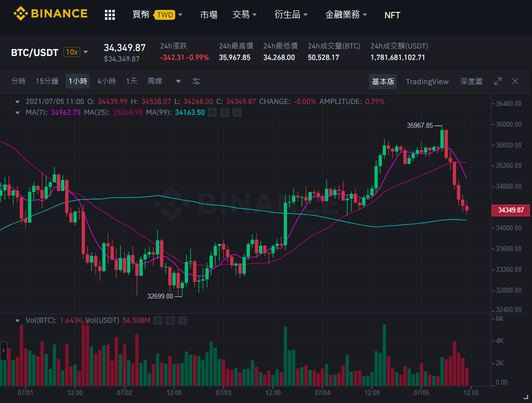
Task: Close the chart panel
Action: click(x=515, y=81)
